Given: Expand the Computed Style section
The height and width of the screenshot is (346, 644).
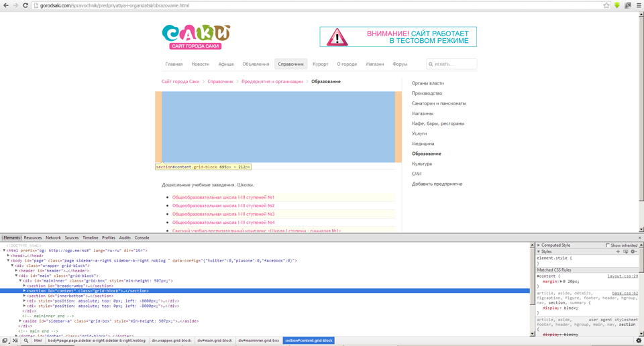Looking at the screenshot, I should [539, 245].
